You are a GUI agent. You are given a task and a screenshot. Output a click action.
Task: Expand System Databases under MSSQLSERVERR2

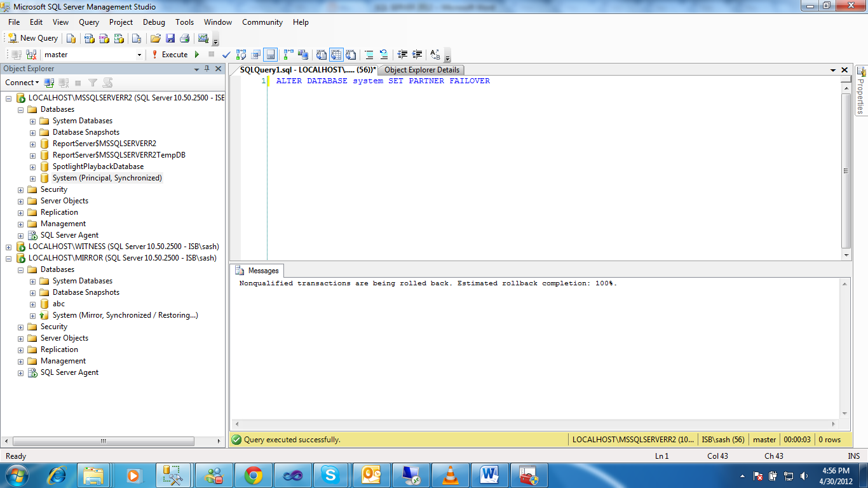click(32, 121)
